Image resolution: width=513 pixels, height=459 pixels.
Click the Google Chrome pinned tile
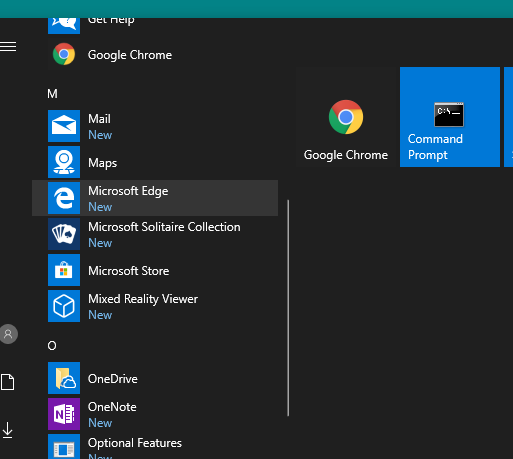point(346,117)
